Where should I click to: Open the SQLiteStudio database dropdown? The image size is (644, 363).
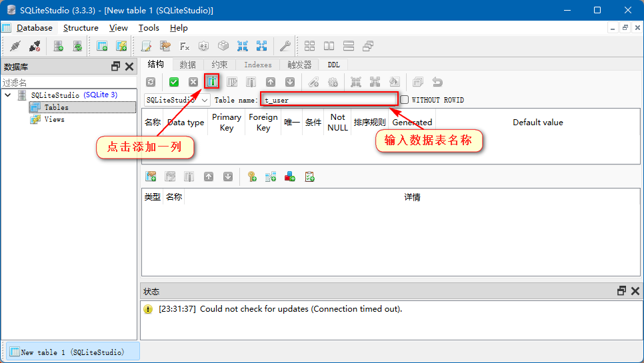pos(177,100)
